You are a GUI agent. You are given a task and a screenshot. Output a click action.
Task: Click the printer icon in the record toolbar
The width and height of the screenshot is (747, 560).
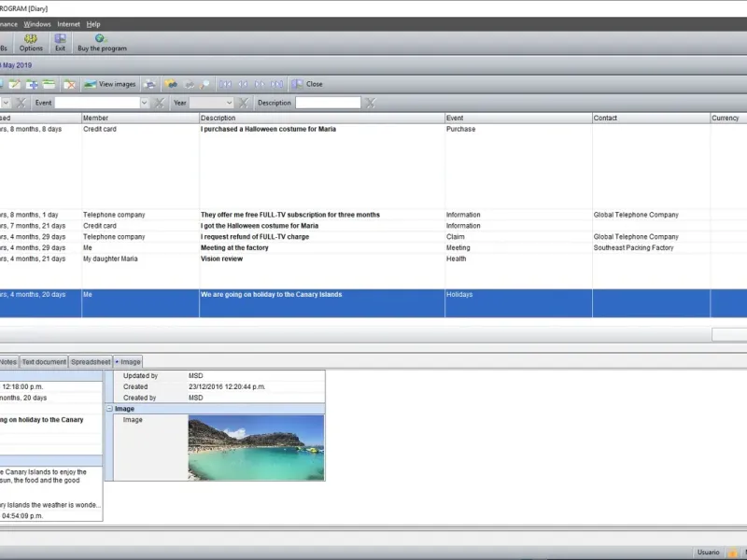149,84
